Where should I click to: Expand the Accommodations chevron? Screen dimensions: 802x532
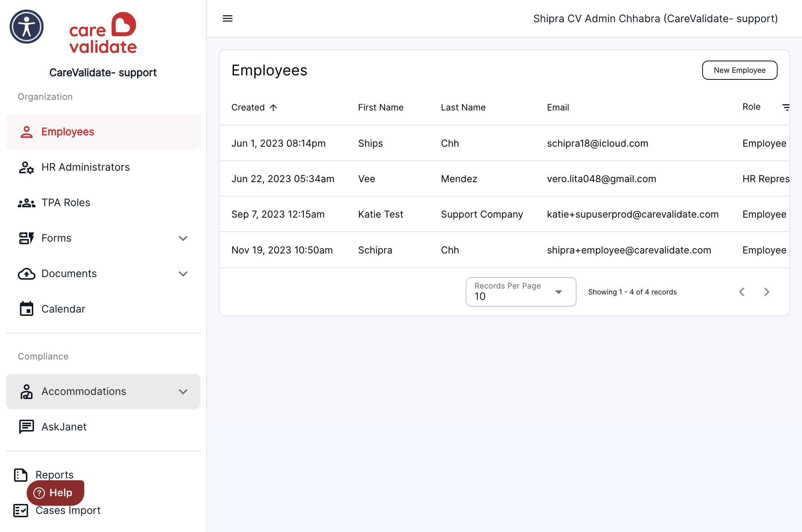coord(183,392)
